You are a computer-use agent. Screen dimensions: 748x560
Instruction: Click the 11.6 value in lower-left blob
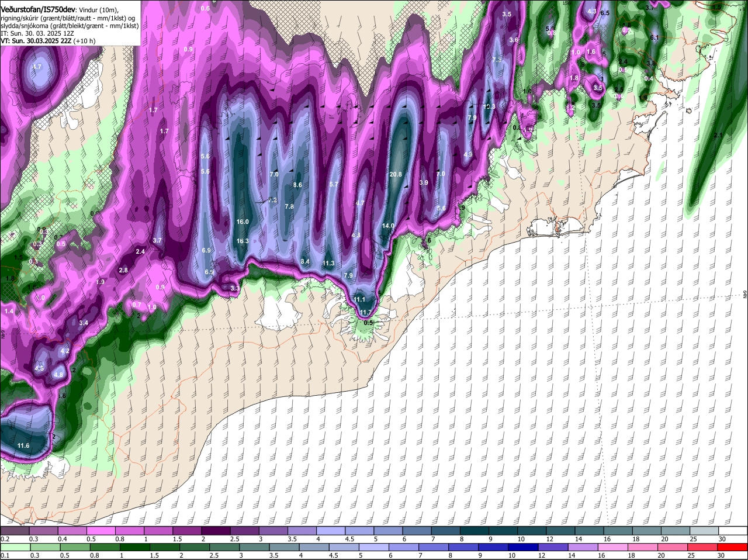click(x=23, y=445)
